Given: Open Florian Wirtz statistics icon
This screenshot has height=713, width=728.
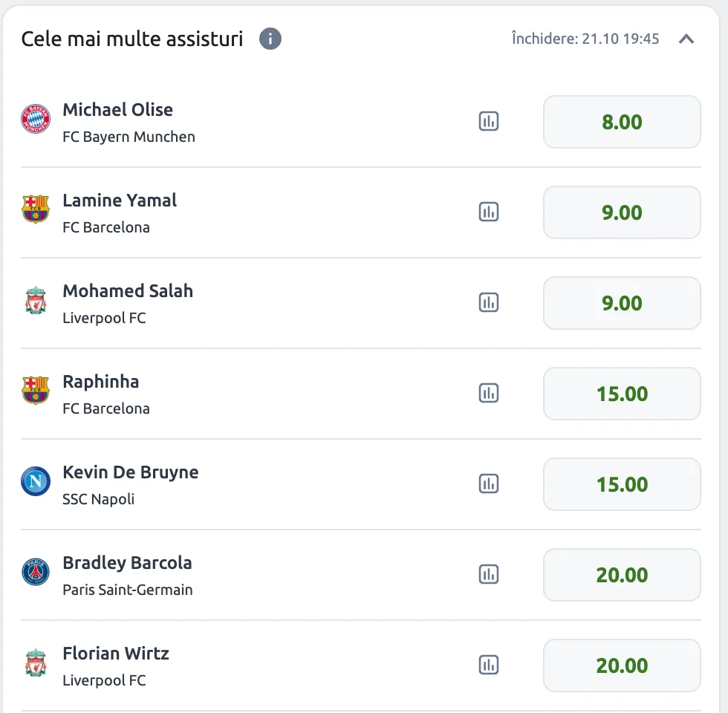Looking at the screenshot, I should [x=489, y=665].
